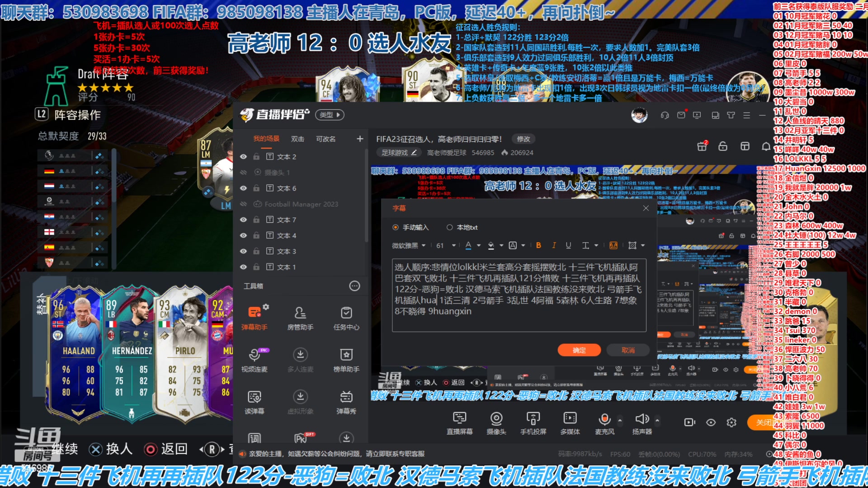Click the 类型 type button
Image resolution: width=868 pixels, height=488 pixels.
click(x=330, y=115)
